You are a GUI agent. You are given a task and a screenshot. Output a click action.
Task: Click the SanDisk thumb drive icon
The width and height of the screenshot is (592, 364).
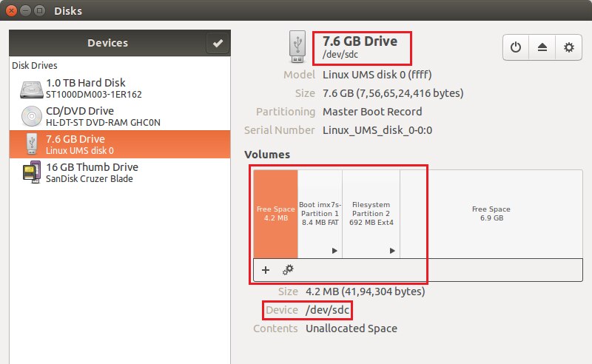click(32, 172)
